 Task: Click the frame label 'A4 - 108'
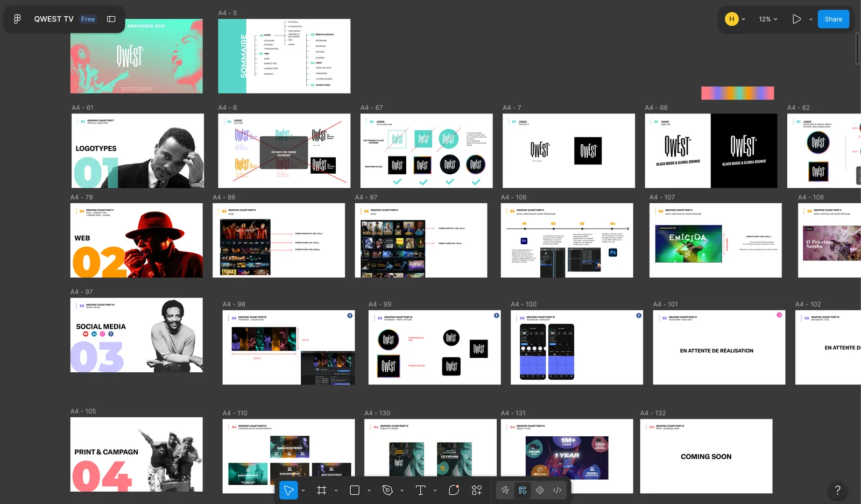811,197
